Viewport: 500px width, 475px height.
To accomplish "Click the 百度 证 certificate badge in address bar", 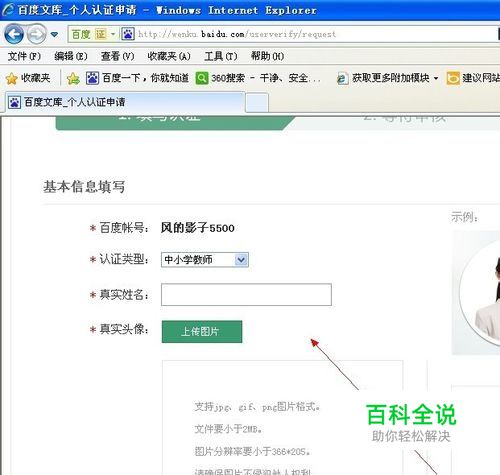I will pos(88,34).
